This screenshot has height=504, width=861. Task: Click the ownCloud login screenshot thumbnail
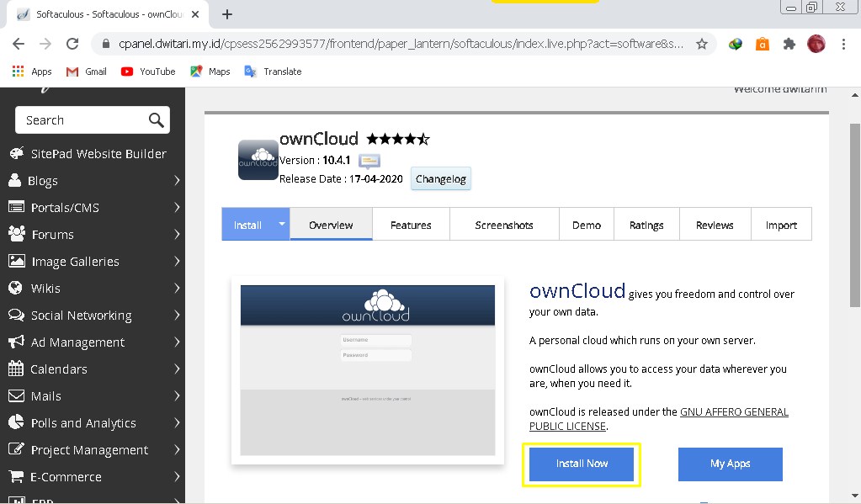[367, 370]
